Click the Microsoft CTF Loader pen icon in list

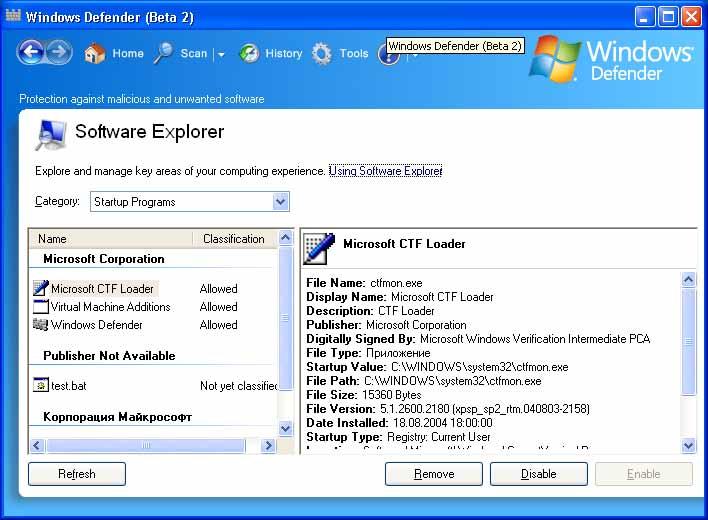[x=41, y=288]
